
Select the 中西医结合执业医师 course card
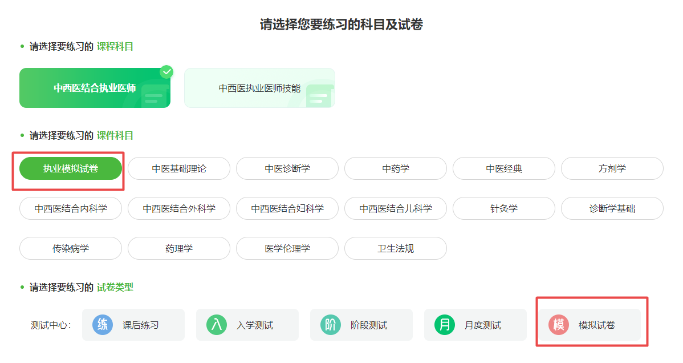[95, 88]
